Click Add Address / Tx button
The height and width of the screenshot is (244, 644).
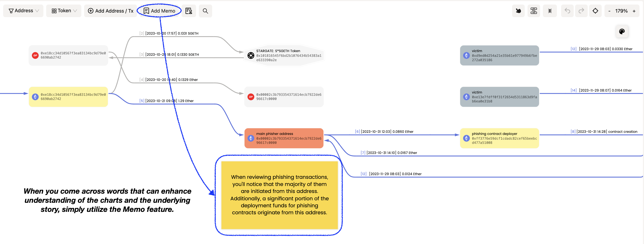click(111, 11)
